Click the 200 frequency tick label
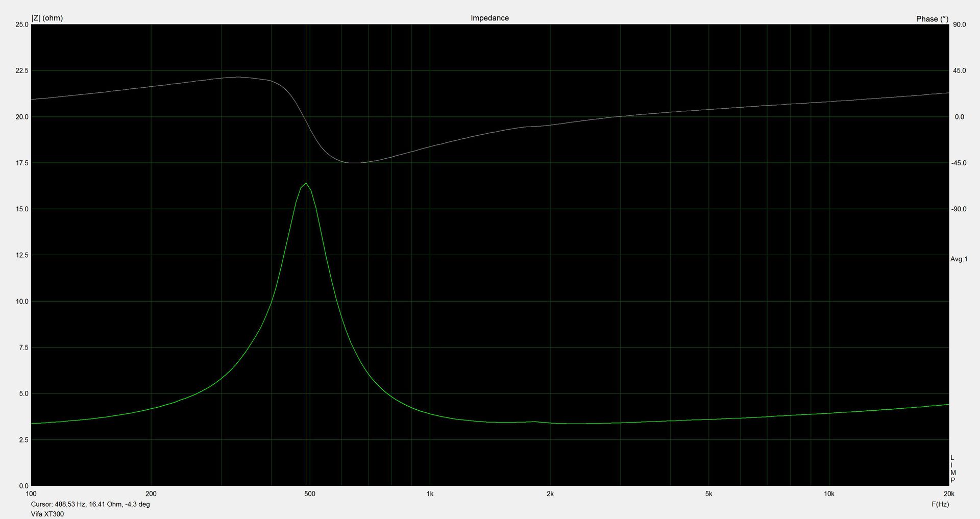 [151, 494]
